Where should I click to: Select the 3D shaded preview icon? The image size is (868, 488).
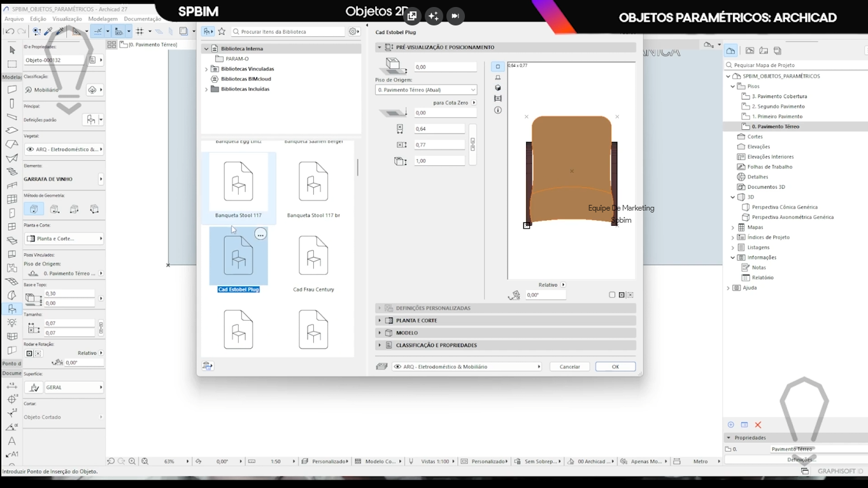[498, 88]
